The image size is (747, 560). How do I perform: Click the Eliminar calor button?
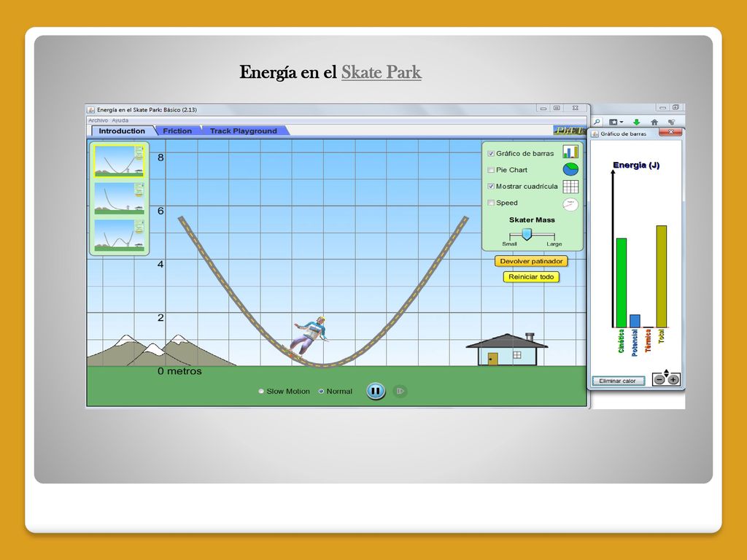pyautogui.click(x=618, y=381)
